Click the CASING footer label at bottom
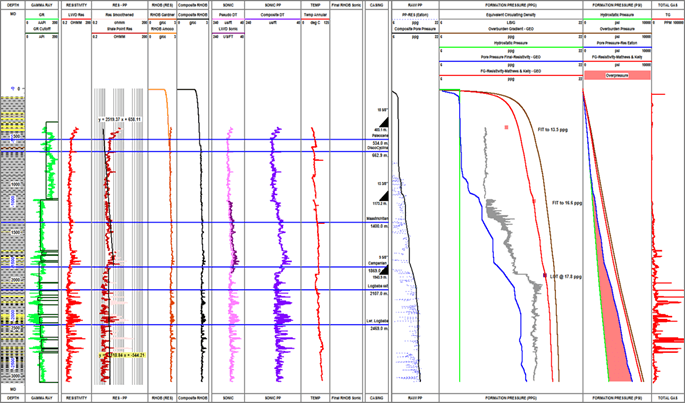685x403 pixels. click(377, 398)
